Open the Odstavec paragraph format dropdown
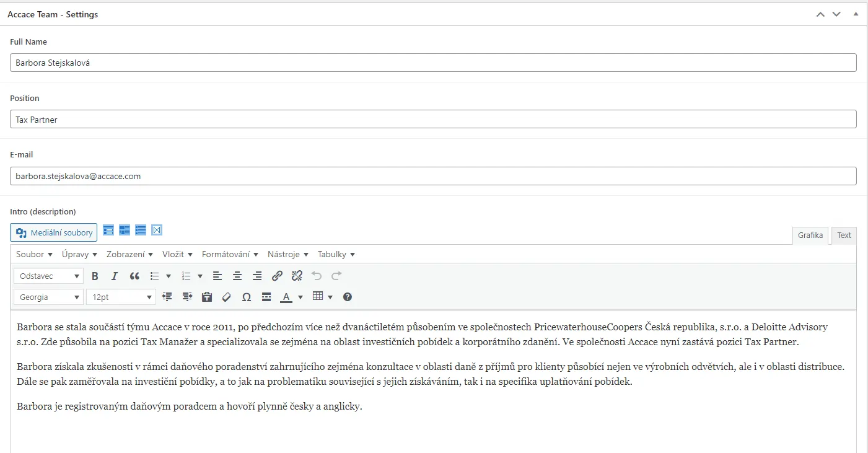Viewport: 868px width, 453px height. tap(48, 276)
